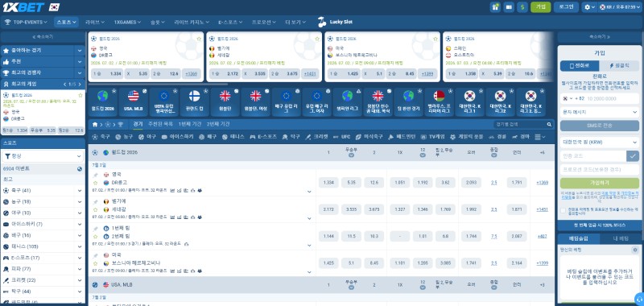This screenshot has height=306, width=644.
Task: Collapse left sidebar with 축소하기
Action: point(43,36)
